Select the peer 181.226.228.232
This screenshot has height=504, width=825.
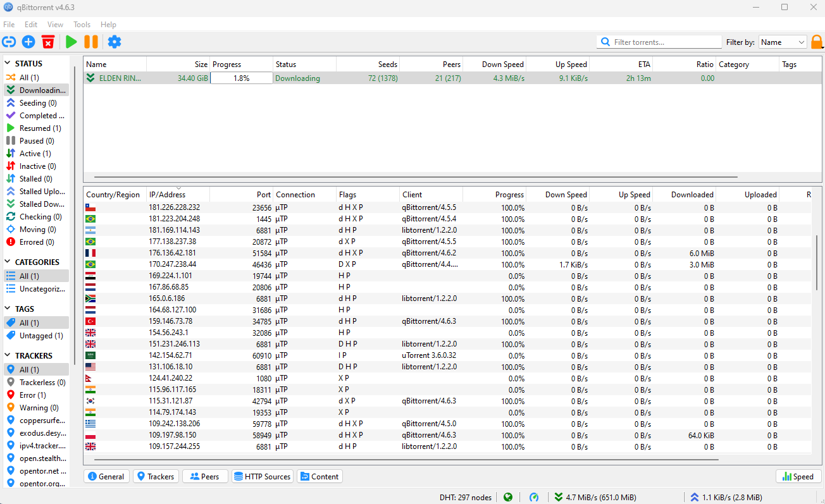(447, 207)
